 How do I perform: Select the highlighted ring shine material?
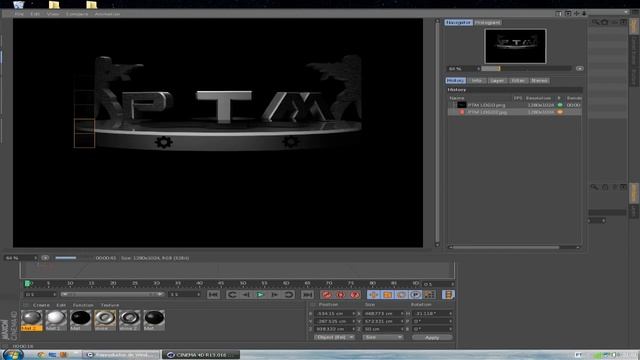click(105, 320)
